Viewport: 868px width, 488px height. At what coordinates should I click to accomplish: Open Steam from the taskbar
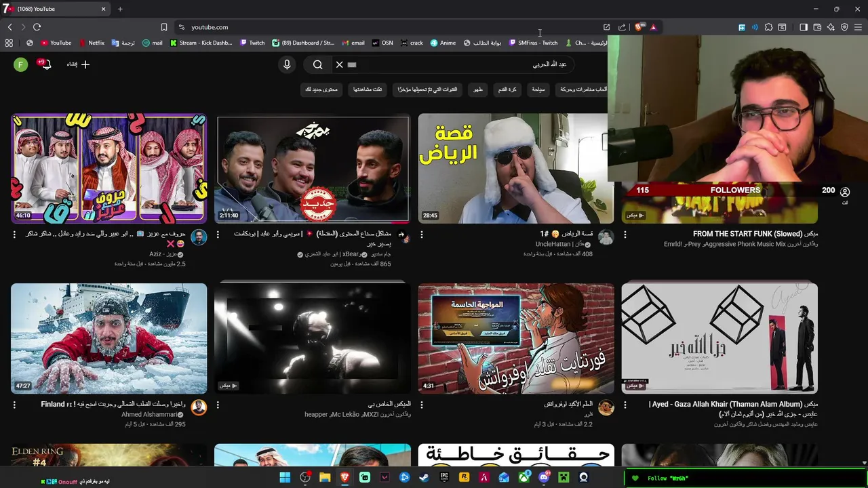pyautogui.click(x=425, y=478)
